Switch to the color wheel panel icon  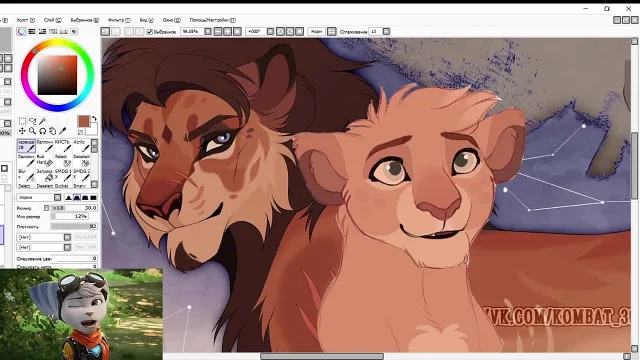[x=21, y=31]
